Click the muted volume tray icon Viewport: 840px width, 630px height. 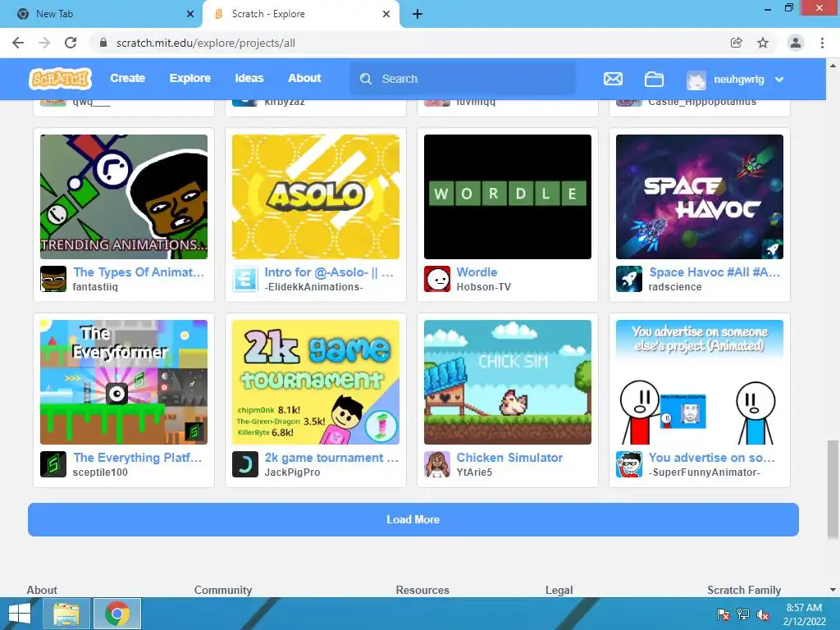pos(764,614)
